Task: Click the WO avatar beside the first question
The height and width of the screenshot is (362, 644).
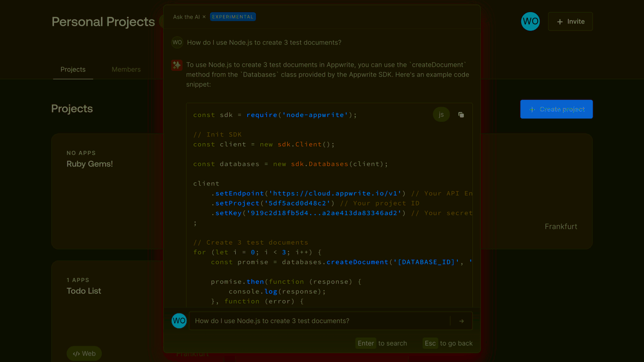Action: coord(177,42)
